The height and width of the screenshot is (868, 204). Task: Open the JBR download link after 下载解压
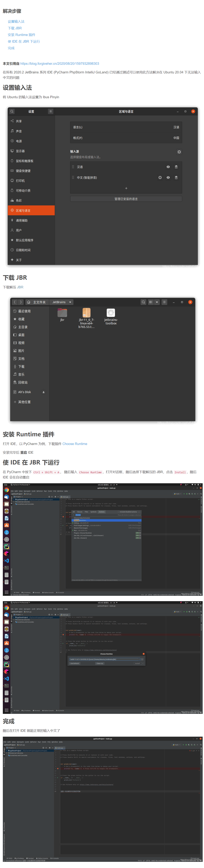coord(20,288)
